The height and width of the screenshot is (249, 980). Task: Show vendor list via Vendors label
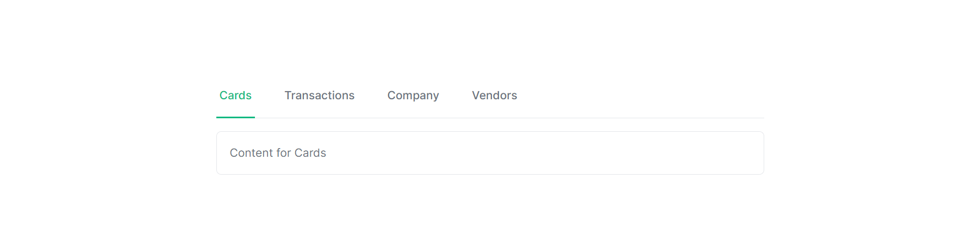click(x=494, y=95)
